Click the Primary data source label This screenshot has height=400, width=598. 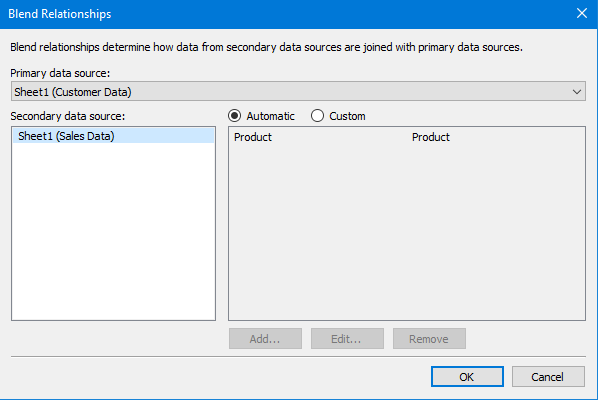(x=60, y=73)
